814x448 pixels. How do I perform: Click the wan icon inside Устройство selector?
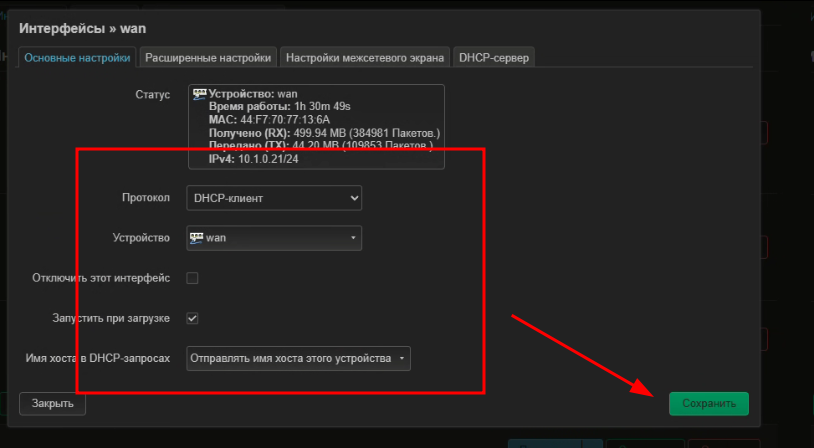196,238
